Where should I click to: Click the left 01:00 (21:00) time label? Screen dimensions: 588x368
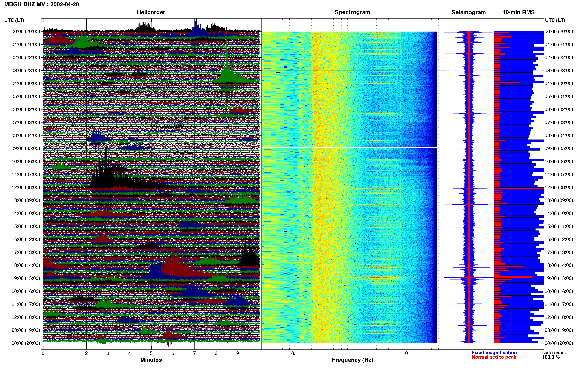coord(26,44)
